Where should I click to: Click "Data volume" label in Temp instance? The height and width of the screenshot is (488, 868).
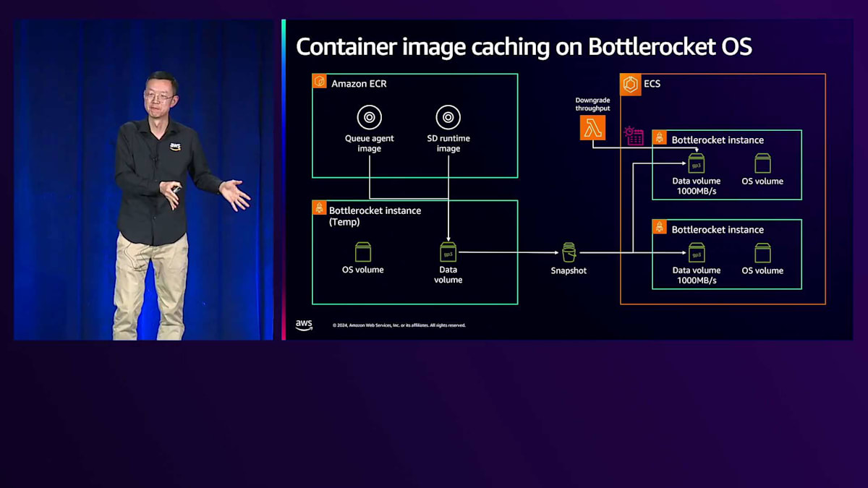pos(448,275)
